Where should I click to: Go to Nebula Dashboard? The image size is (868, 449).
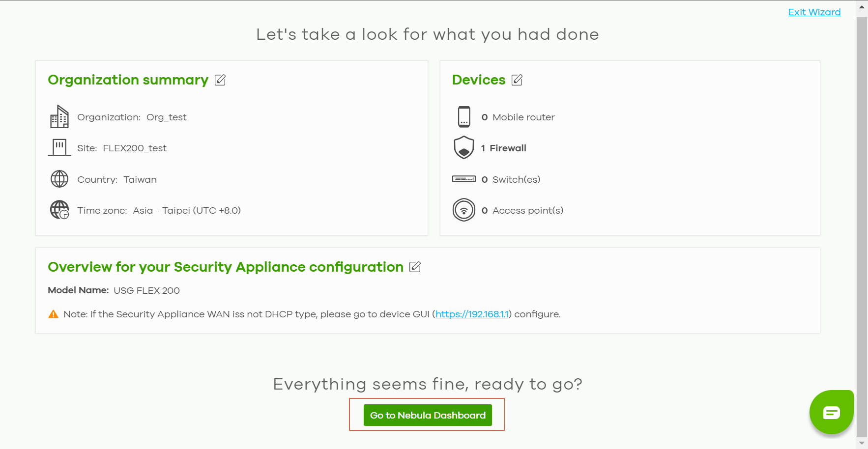[x=428, y=415]
